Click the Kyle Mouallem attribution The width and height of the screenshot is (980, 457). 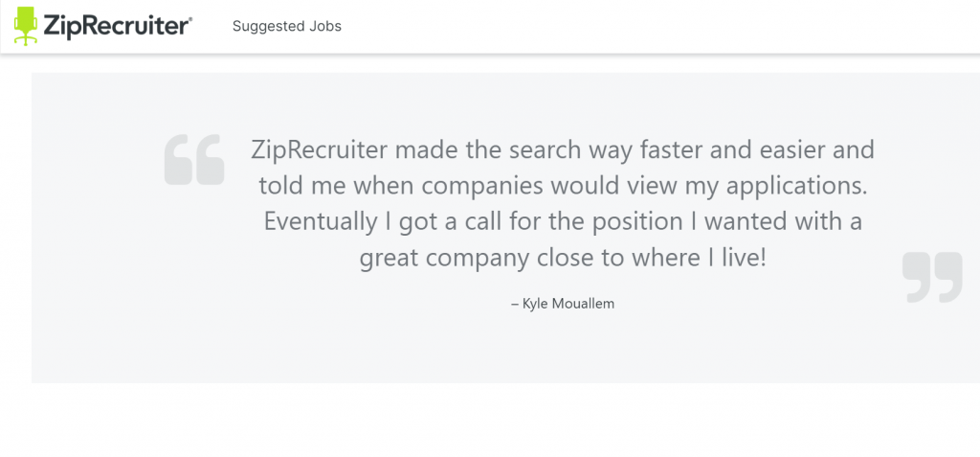coord(563,304)
